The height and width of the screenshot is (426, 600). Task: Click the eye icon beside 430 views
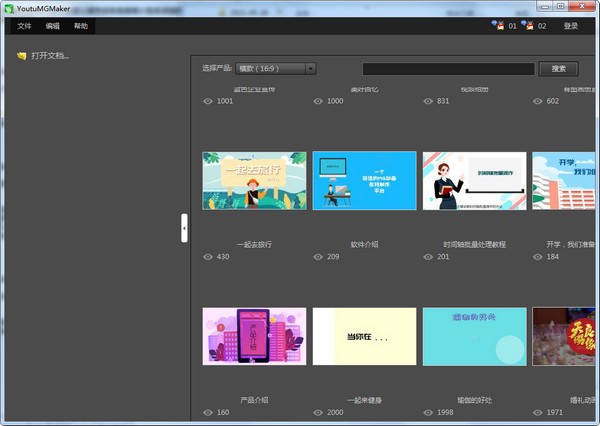[209, 257]
